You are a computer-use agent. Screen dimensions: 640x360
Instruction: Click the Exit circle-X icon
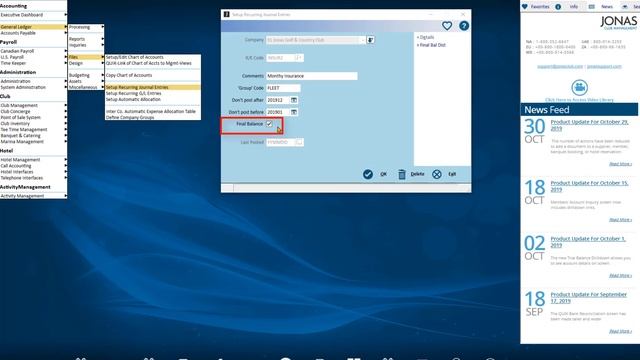pyautogui.click(x=437, y=174)
